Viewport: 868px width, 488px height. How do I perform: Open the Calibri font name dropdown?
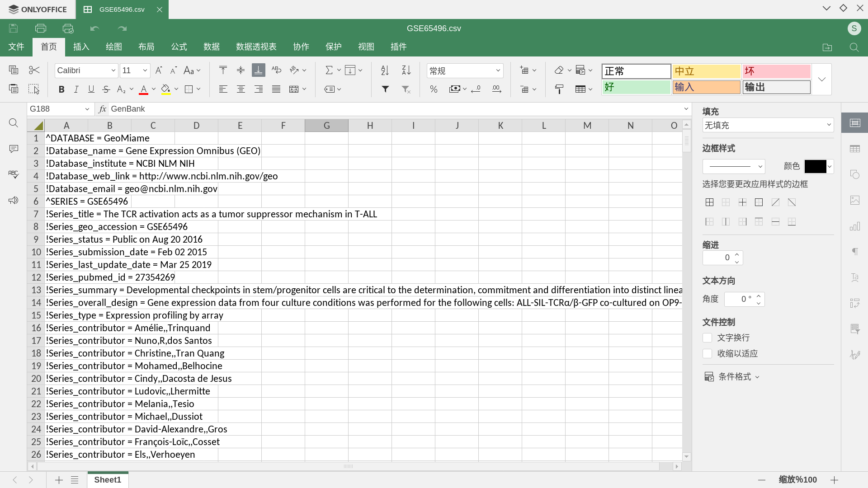coord(113,70)
